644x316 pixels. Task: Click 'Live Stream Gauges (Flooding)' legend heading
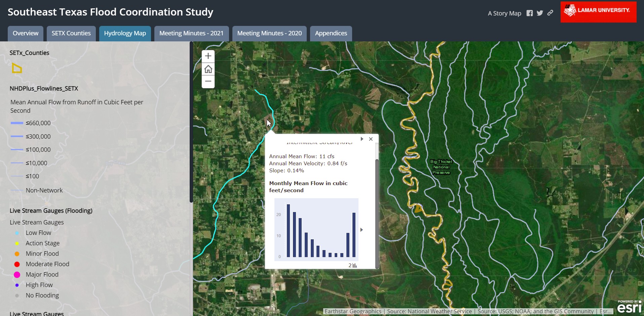tap(51, 211)
